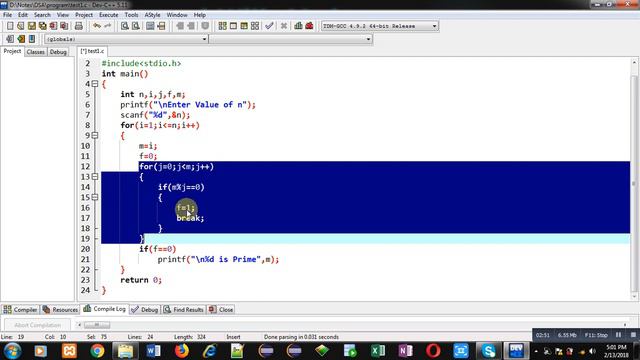Open Skype from the taskbar
The image size is (640, 360).
[x=489, y=351]
